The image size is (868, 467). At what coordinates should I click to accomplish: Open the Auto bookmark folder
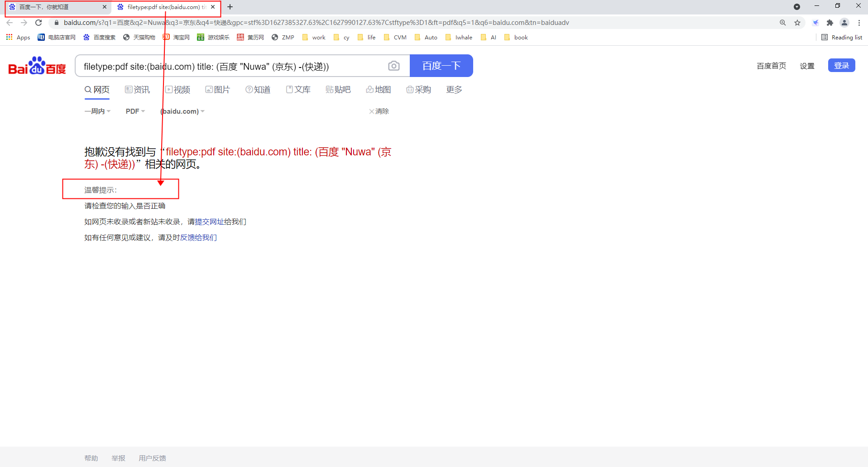[x=426, y=38]
